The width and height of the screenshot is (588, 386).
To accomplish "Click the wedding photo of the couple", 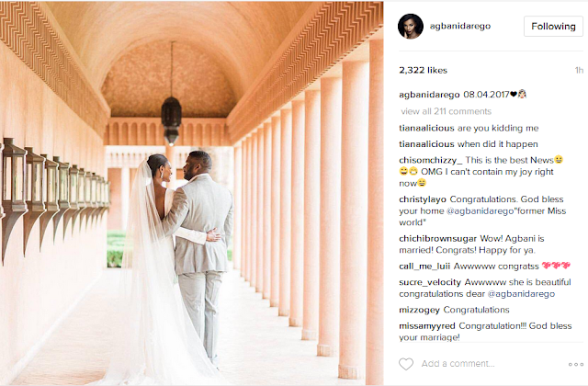I will [x=192, y=193].
